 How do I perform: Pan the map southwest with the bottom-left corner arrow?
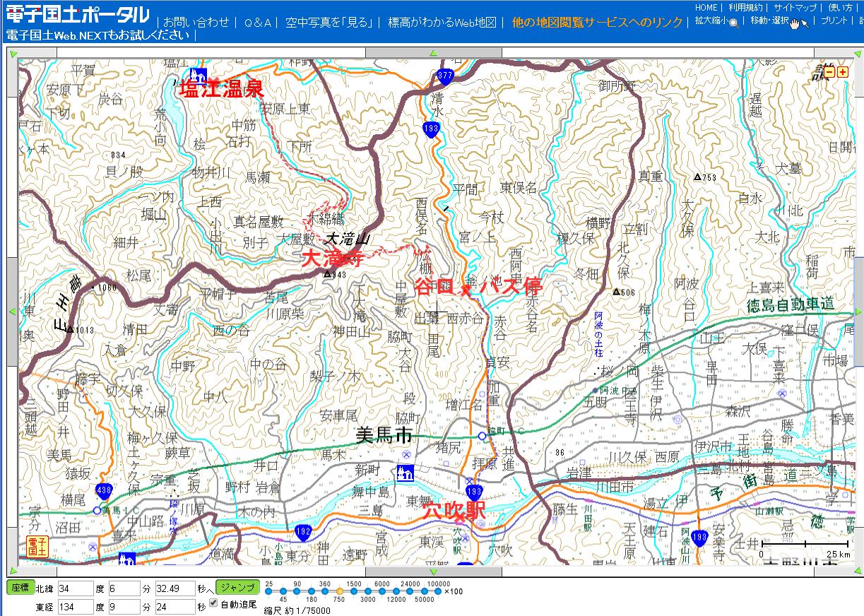point(12,571)
